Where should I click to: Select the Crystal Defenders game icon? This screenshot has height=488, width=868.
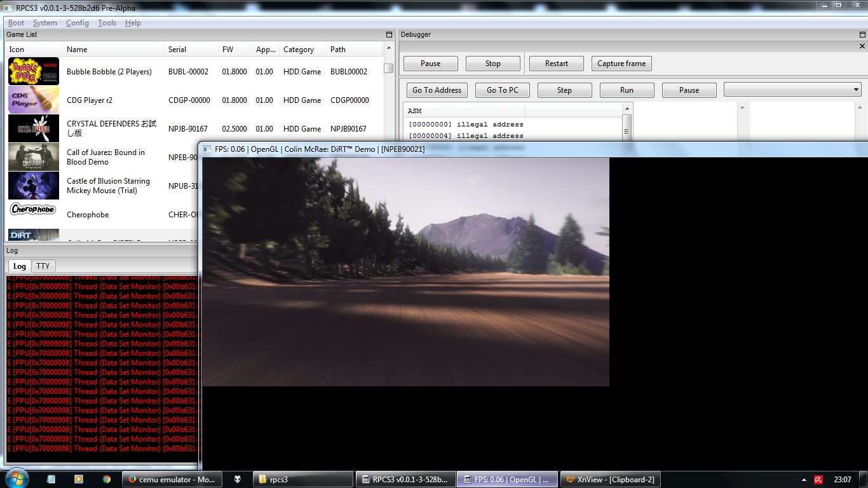33,128
